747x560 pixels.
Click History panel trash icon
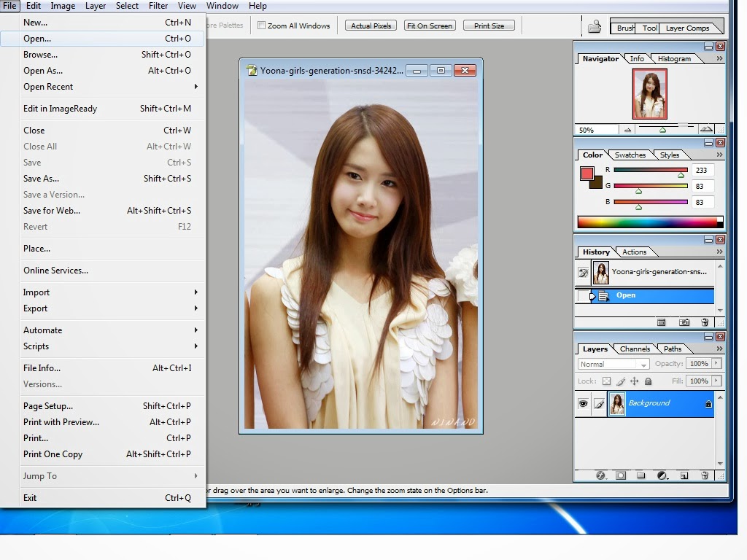705,322
